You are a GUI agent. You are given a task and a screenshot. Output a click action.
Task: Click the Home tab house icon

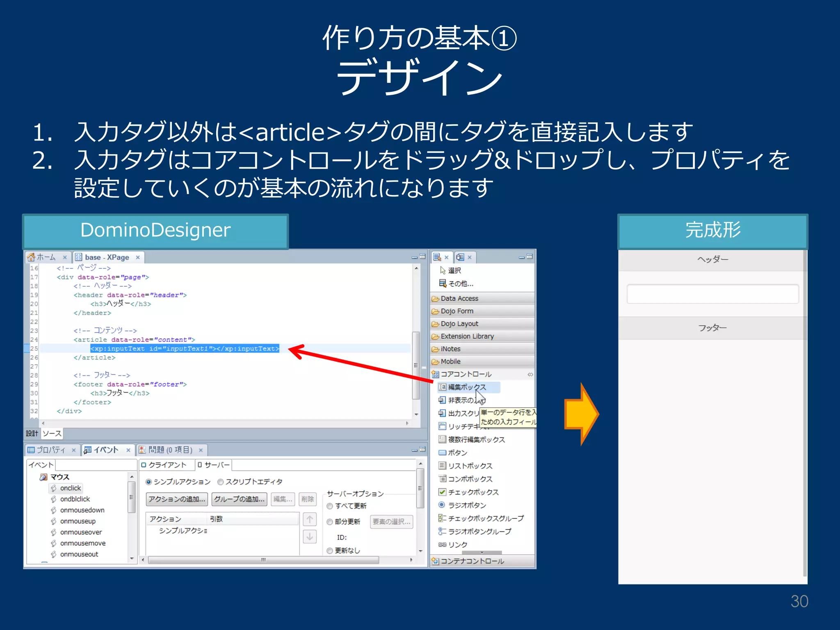coord(31,257)
